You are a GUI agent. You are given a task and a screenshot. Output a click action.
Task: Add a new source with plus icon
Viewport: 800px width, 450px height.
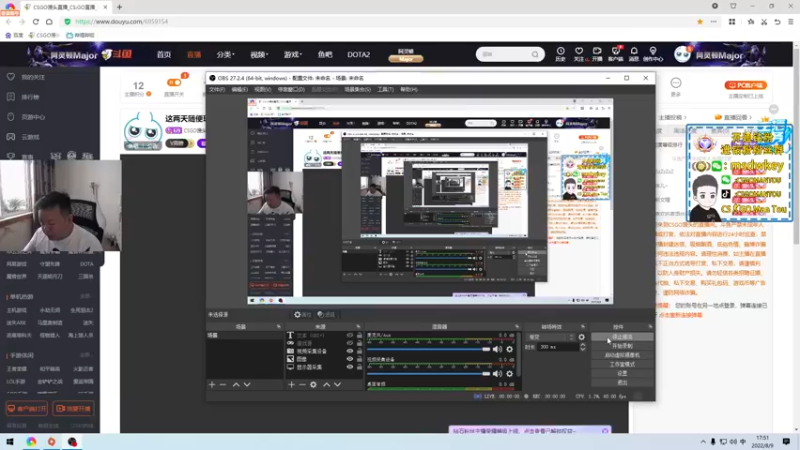291,384
